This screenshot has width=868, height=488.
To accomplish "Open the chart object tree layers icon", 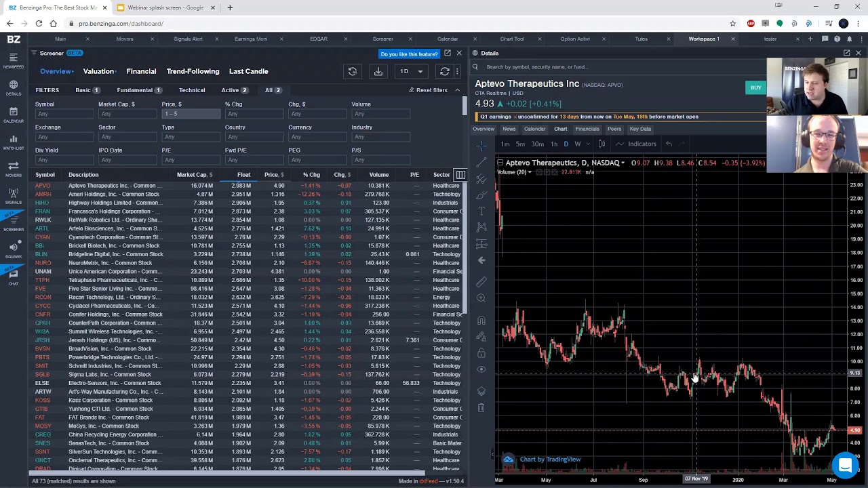I will point(481,391).
